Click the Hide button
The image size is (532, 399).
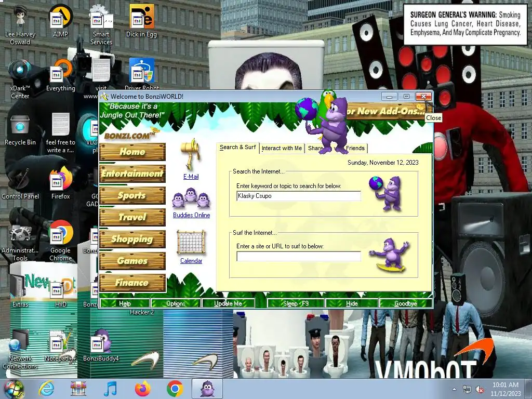coord(352,303)
